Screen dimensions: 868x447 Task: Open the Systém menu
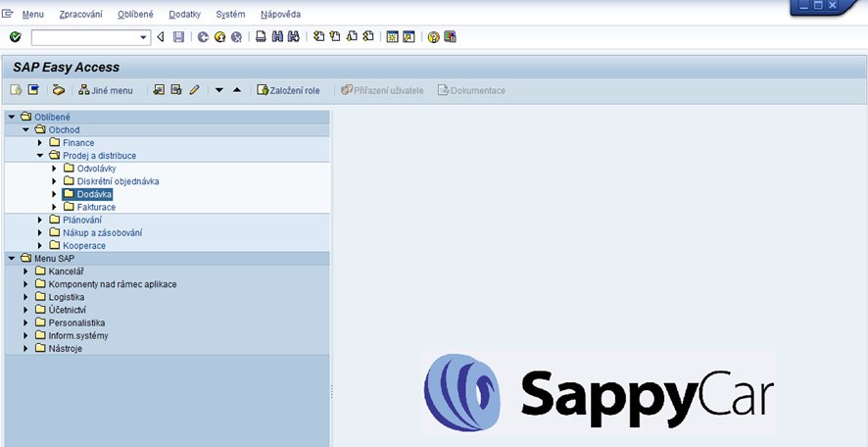point(230,15)
